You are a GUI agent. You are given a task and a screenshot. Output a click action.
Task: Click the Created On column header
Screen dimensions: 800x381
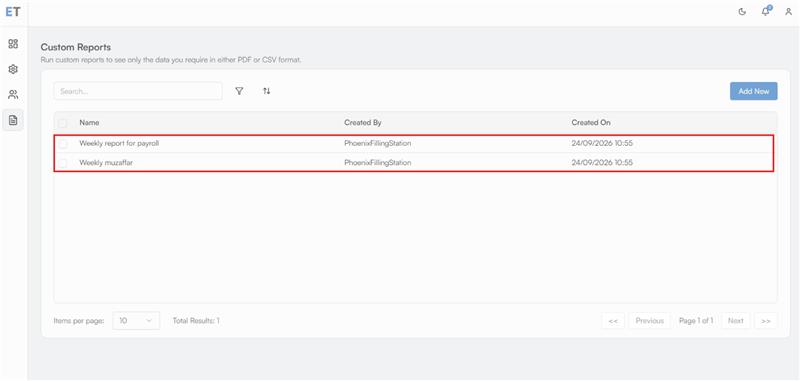point(591,123)
